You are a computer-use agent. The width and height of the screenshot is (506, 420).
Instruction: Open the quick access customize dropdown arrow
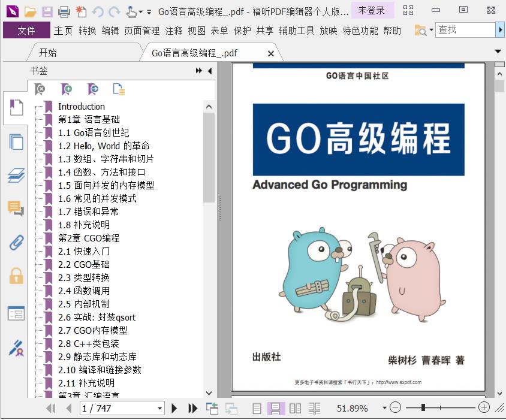[149, 12]
